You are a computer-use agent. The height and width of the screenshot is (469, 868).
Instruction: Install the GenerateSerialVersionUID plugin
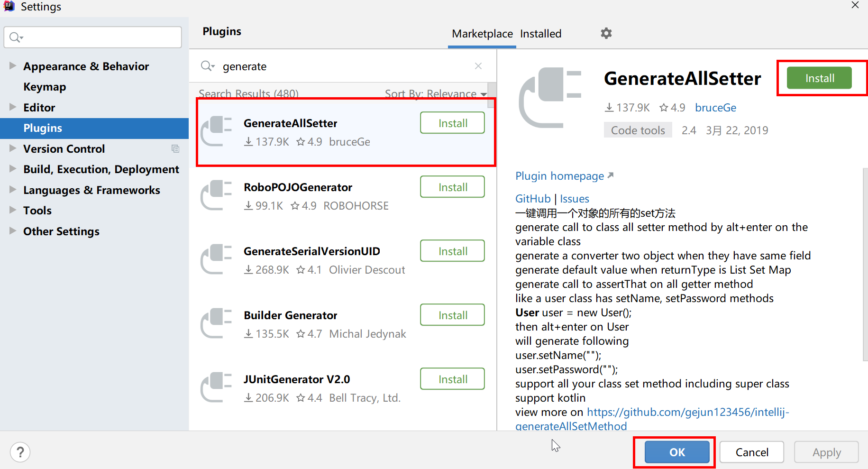(452, 251)
